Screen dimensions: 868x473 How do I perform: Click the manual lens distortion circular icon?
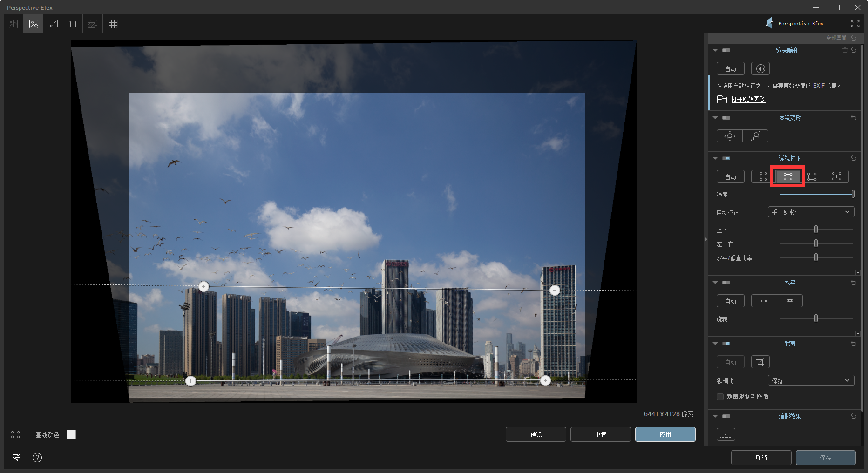(x=760, y=68)
